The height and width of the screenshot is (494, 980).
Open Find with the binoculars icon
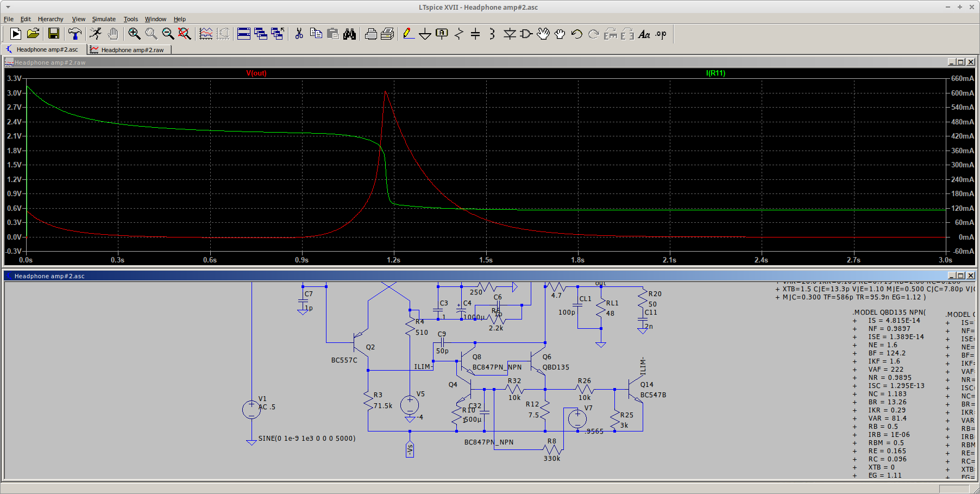coord(350,34)
